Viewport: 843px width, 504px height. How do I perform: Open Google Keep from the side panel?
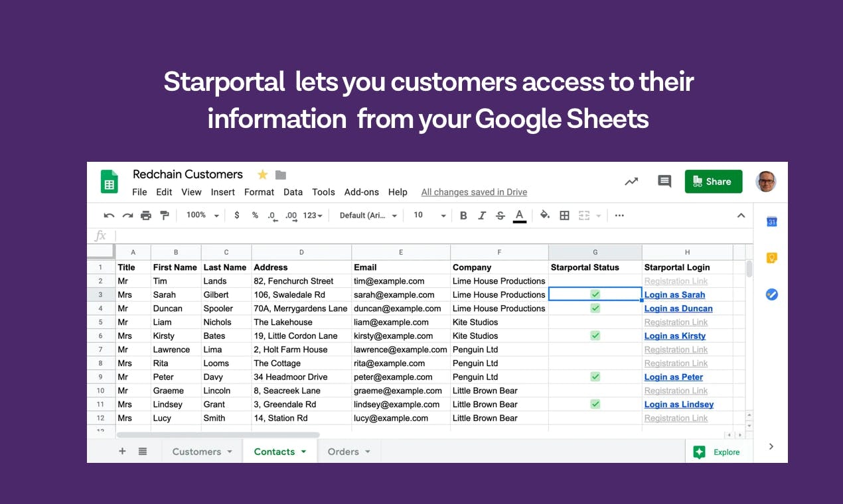click(771, 258)
